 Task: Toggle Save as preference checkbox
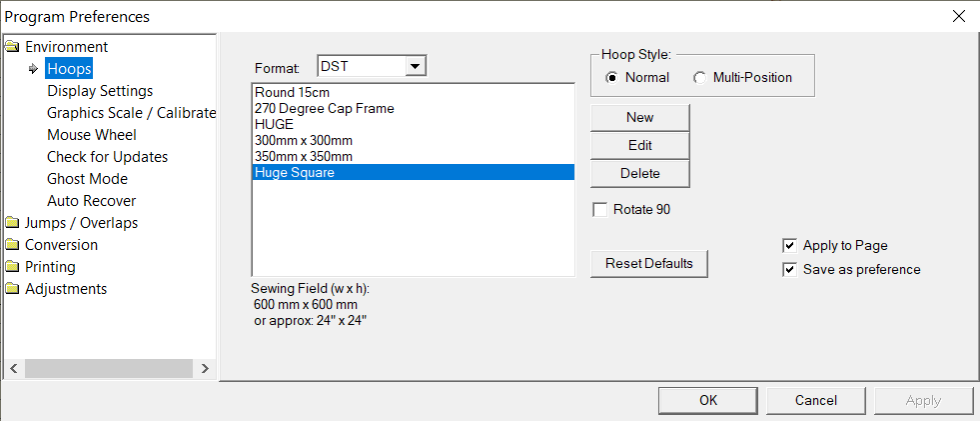790,269
